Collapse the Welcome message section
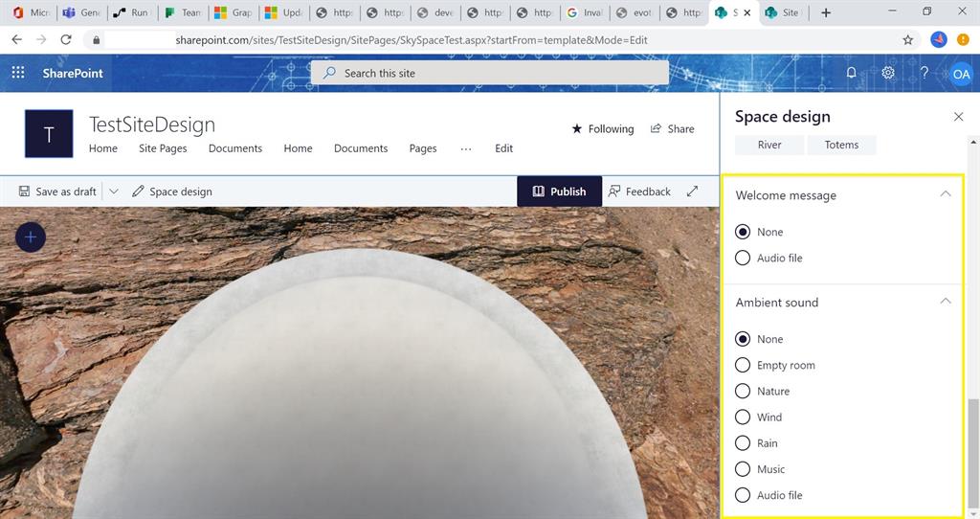Image resolution: width=980 pixels, height=519 pixels. [946, 193]
